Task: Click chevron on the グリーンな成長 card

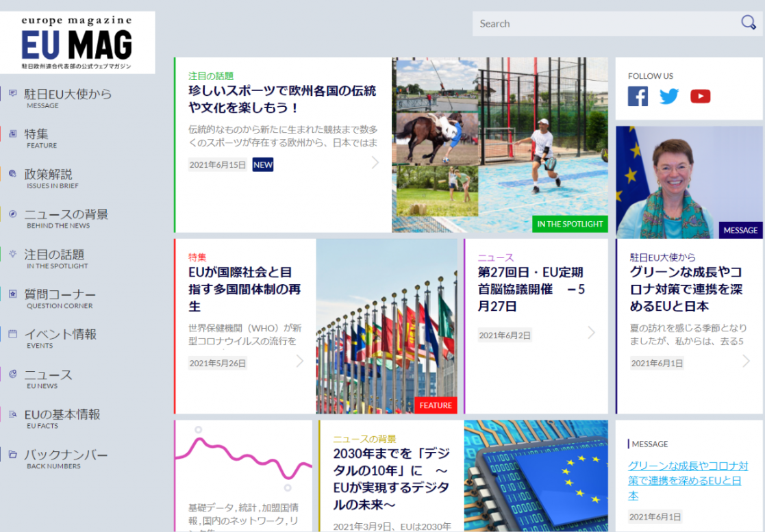Action: click(x=746, y=361)
